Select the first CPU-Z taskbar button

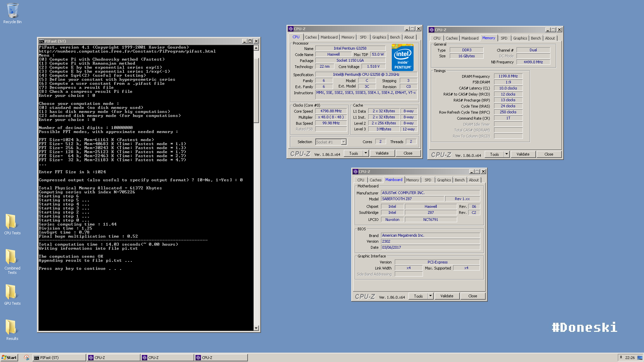tap(113, 358)
